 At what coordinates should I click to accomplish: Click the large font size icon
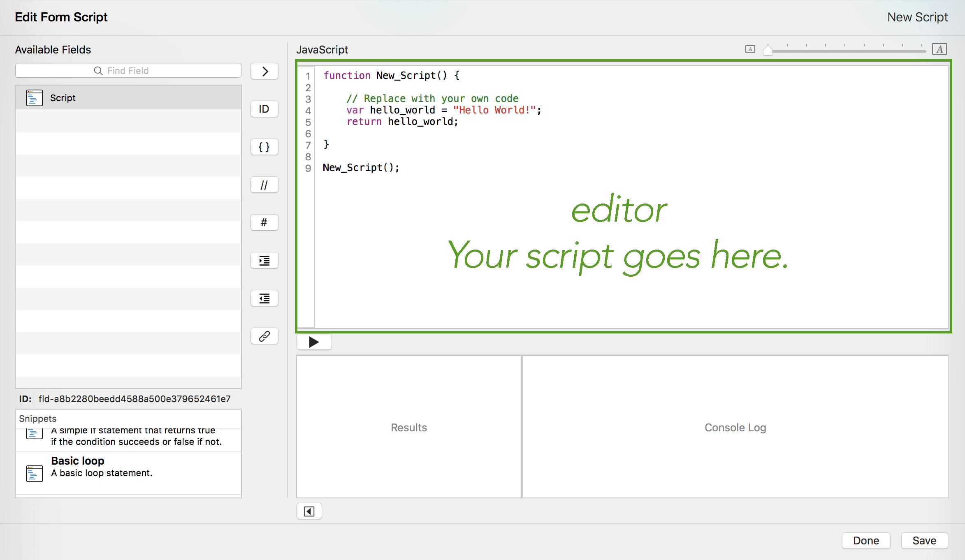[939, 49]
